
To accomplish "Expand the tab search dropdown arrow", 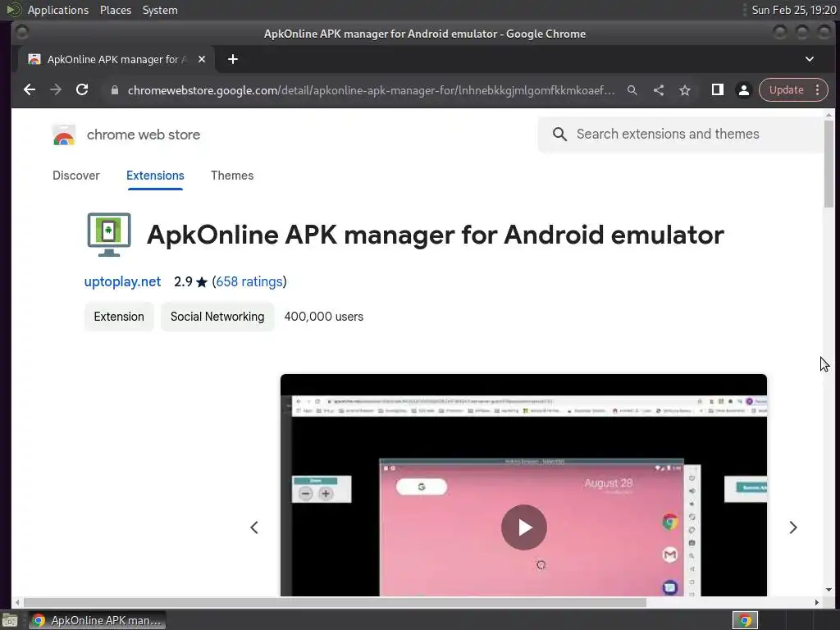I will [x=810, y=59].
